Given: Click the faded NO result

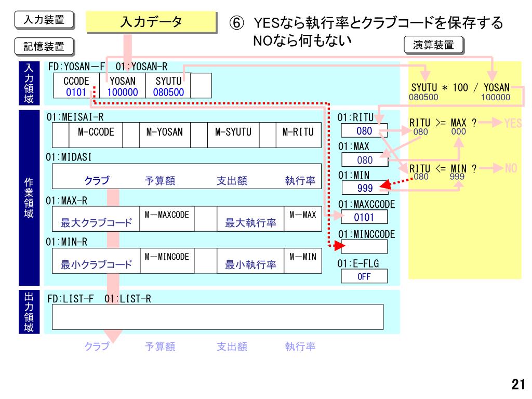Looking at the screenshot, I should 511,168.
